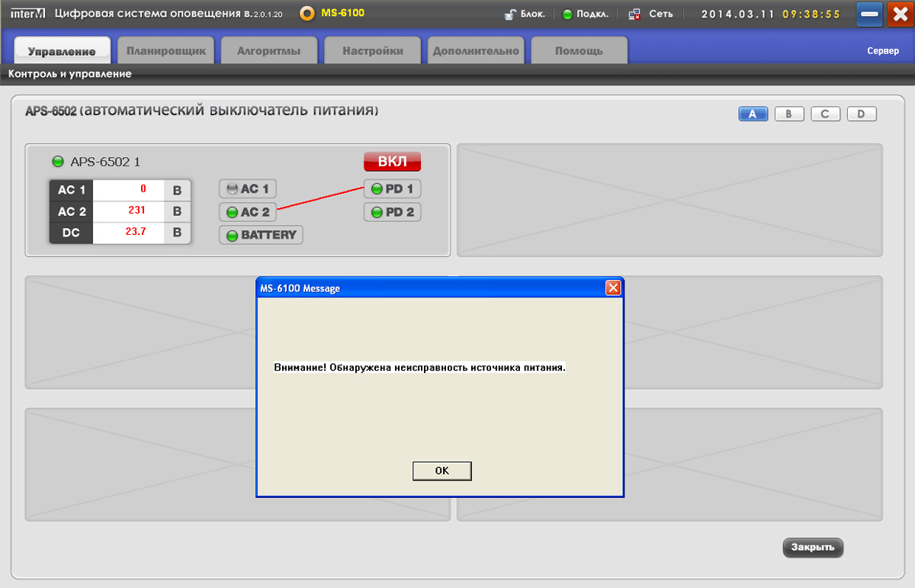The height and width of the screenshot is (588, 915).
Task: Click the DC voltage value 23.7
Action: pyautogui.click(x=136, y=231)
